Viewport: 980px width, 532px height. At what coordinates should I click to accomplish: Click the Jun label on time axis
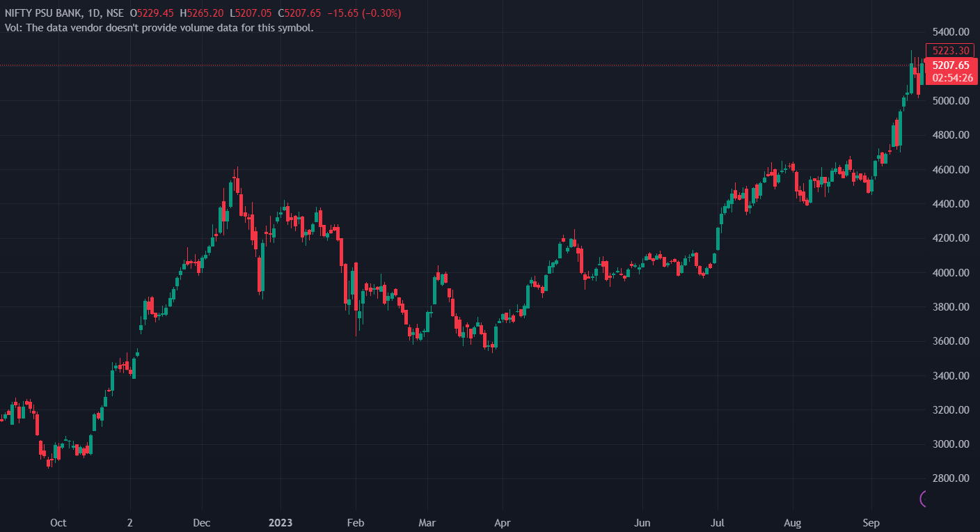point(642,523)
